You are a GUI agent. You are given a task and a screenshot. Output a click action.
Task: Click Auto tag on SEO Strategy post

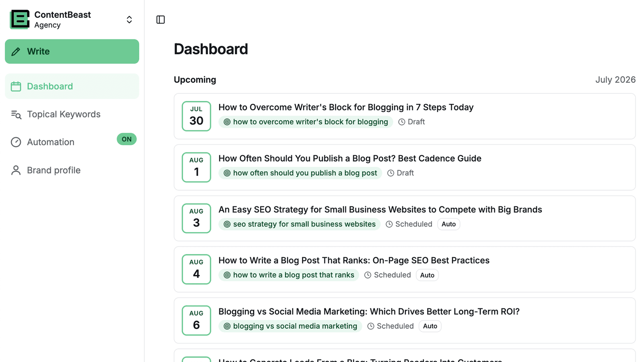(x=448, y=224)
